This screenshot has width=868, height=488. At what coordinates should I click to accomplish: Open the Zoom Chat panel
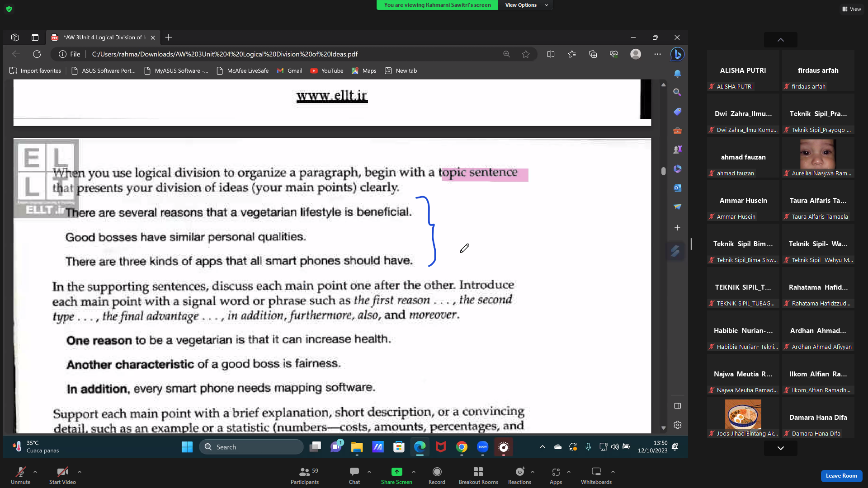[x=354, y=476]
